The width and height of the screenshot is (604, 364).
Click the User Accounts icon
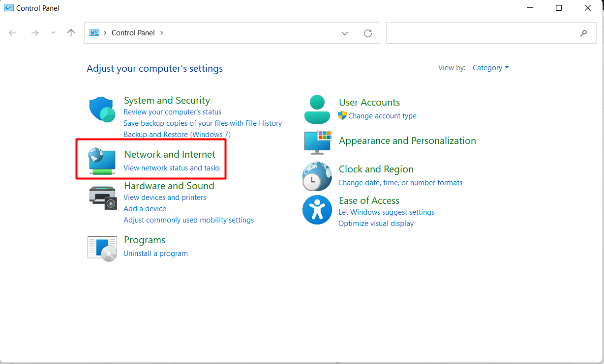(x=317, y=109)
